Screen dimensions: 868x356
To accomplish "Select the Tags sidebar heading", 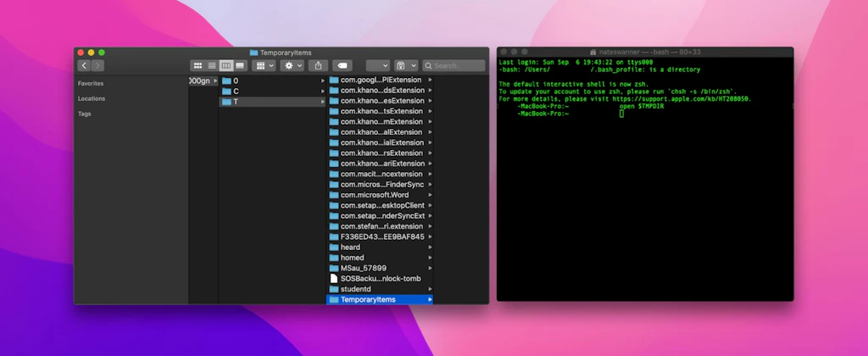I will (x=84, y=114).
